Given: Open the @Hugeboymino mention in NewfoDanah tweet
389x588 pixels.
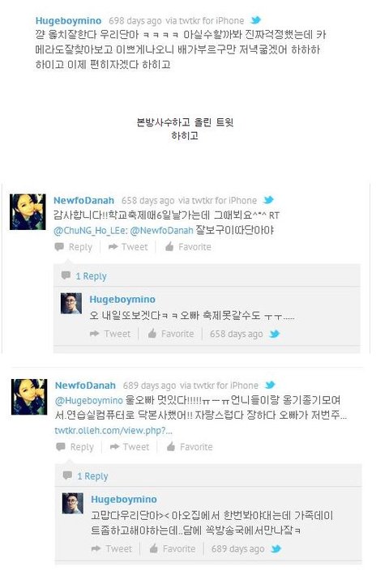Looking at the screenshot, I should point(88,400).
